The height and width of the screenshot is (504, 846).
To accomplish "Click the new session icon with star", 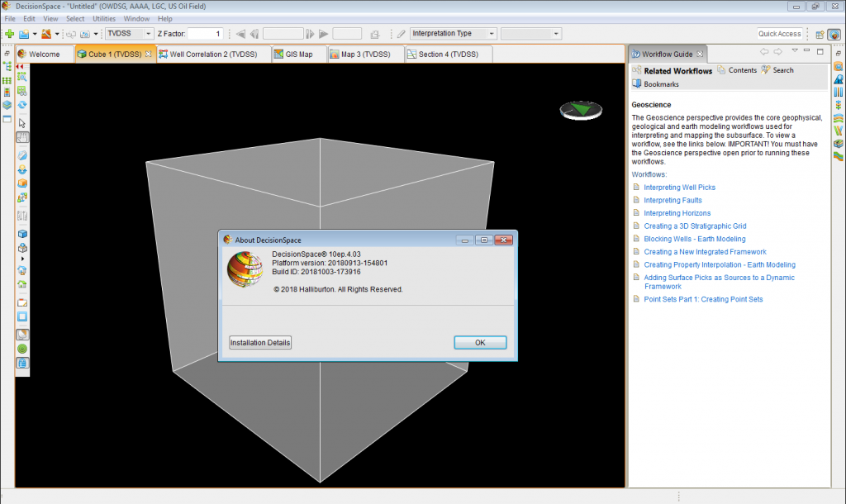I will click(x=24, y=33).
